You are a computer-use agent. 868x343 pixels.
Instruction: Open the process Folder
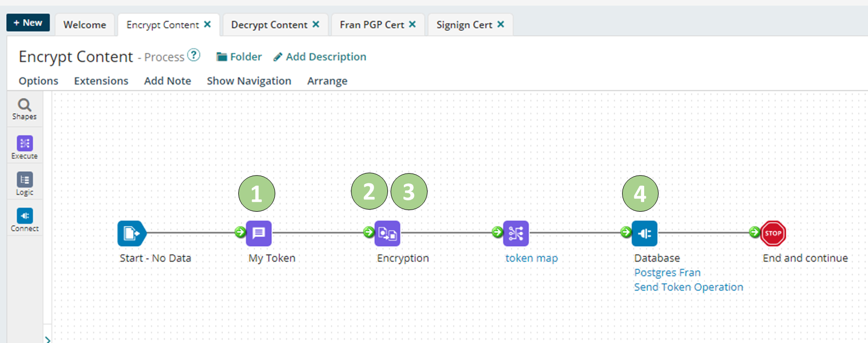239,57
